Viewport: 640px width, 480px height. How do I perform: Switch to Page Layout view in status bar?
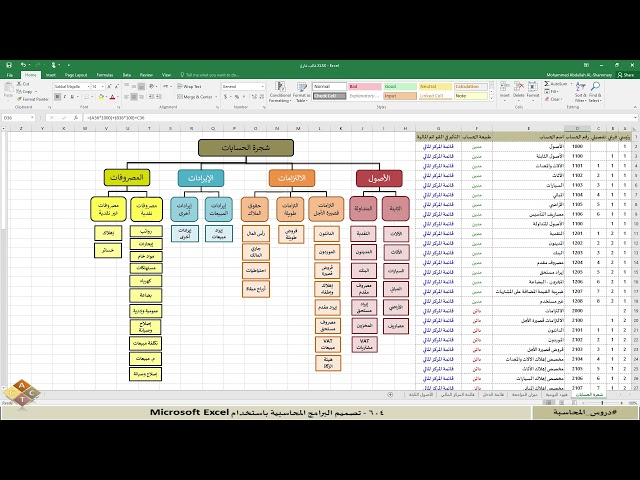coord(561,403)
